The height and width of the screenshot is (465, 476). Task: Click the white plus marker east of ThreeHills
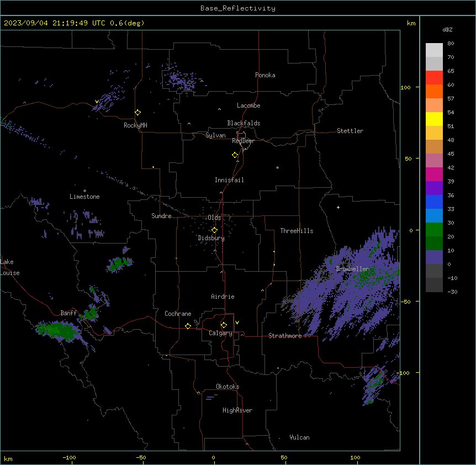338,207
